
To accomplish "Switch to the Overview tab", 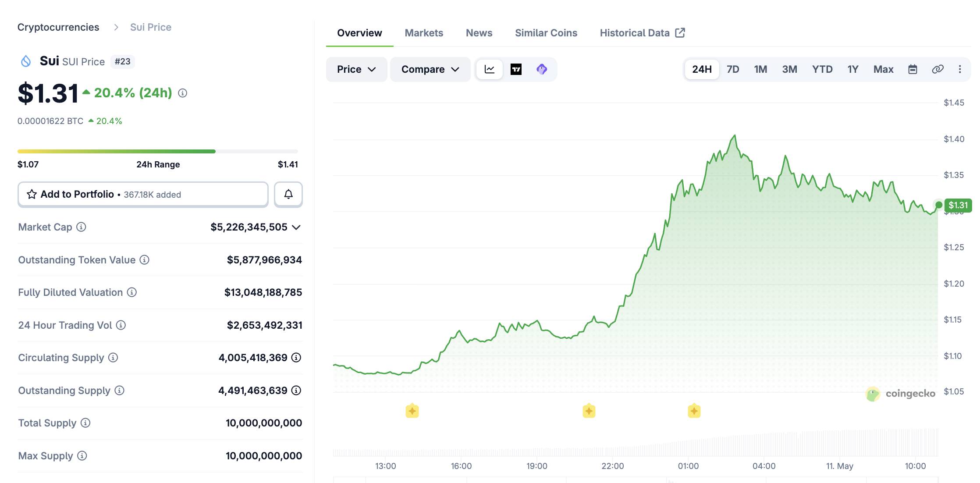I will pyautogui.click(x=359, y=33).
